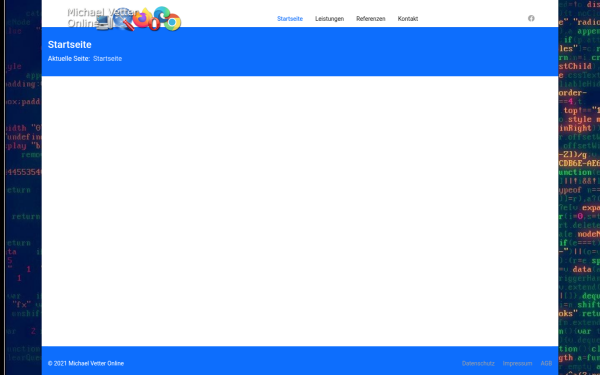Select Startseite in the top navigation

pos(290,19)
